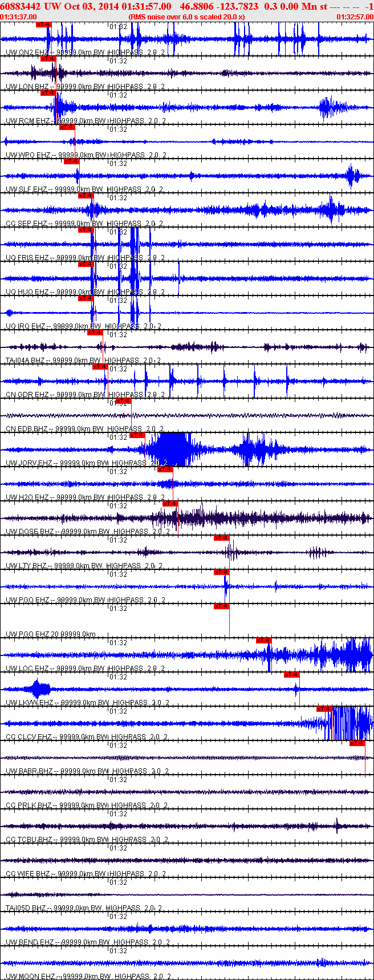
Task: Click the UW LON BHZ station label
Action: pos(85,87)
